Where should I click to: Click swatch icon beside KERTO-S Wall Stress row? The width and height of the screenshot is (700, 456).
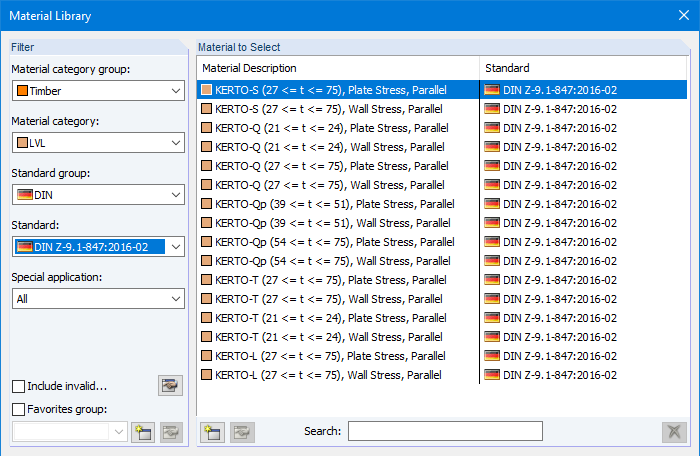point(206,109)
